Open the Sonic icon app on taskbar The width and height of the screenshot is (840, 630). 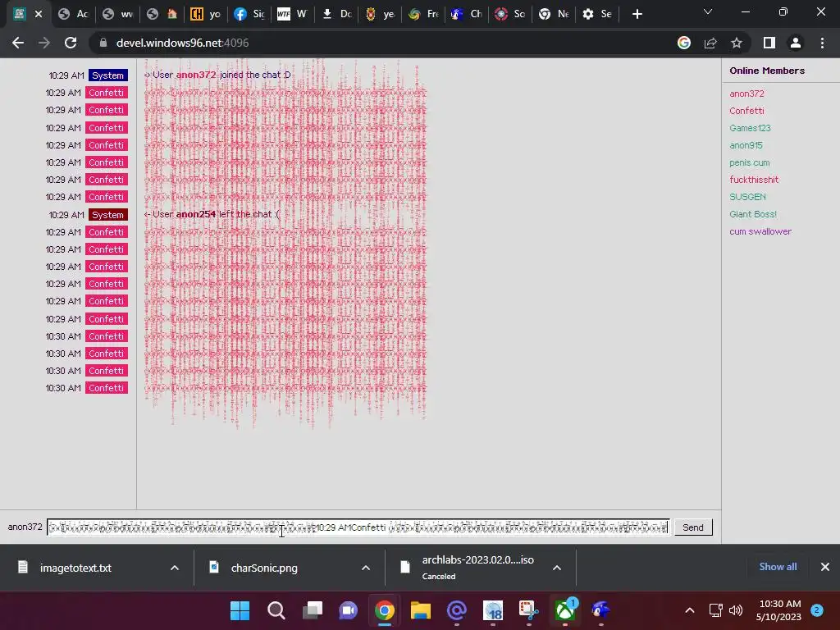coord(601,610)
